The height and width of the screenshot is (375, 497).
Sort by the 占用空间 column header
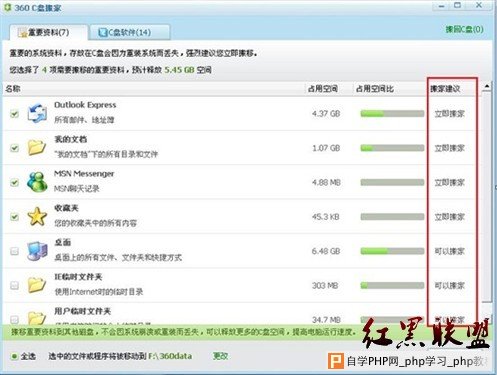tap(322, 89)
